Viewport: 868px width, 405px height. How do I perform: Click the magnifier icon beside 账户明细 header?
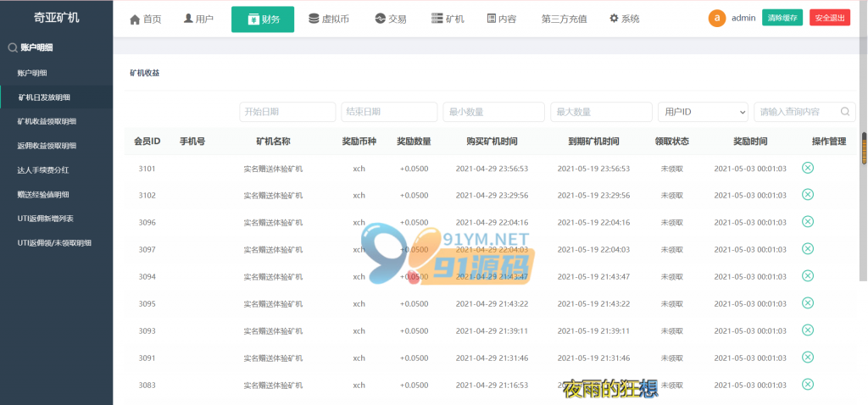pos(12,48)
